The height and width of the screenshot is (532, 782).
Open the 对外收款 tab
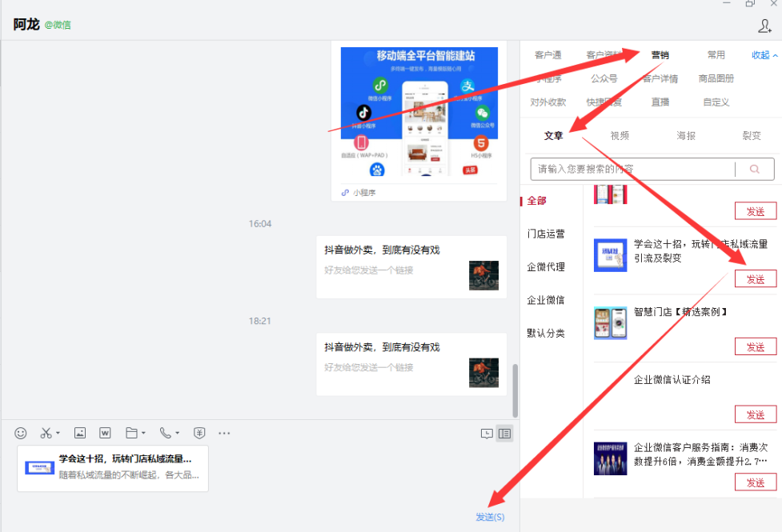547,102
